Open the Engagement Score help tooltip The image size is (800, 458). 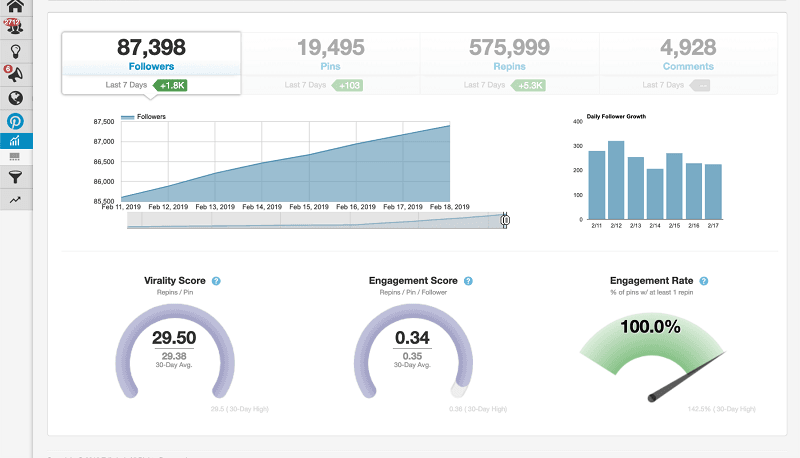point(468,282)
